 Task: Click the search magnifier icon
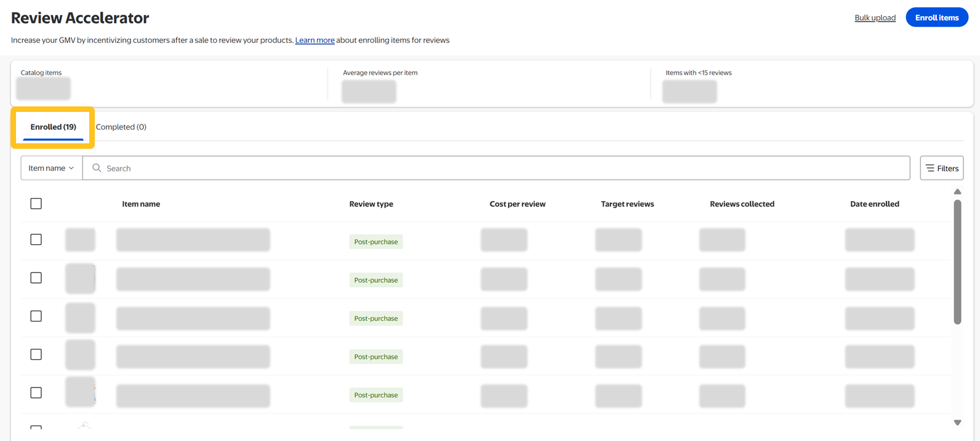(x=97, y=168)
